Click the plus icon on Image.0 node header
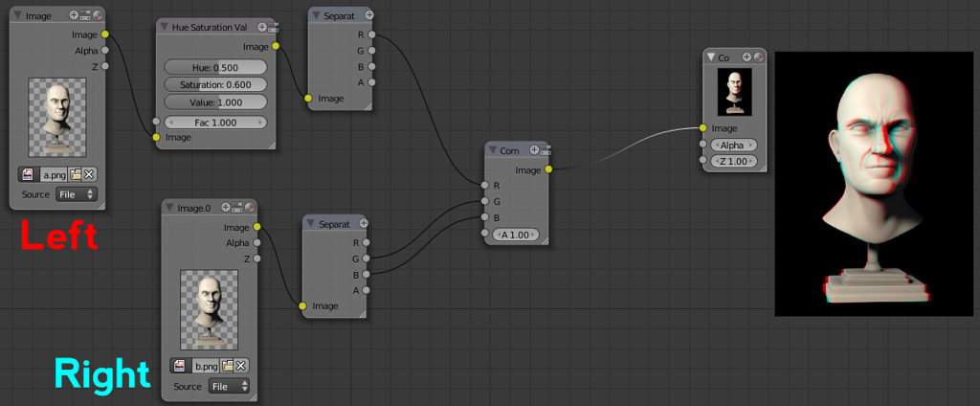This screenshot has height=406, width=980. tap(226, 207)
